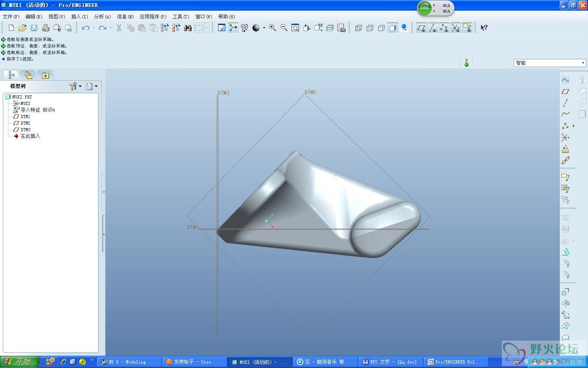Switch to Wireframe display
Screen dimensions: 588x368
pyautogui.click(x=359, y=28)
